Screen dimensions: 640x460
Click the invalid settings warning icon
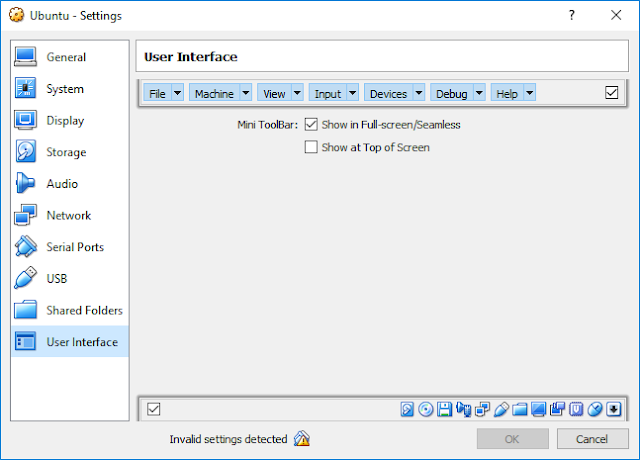pyautogui.click(x=302, y=439)
